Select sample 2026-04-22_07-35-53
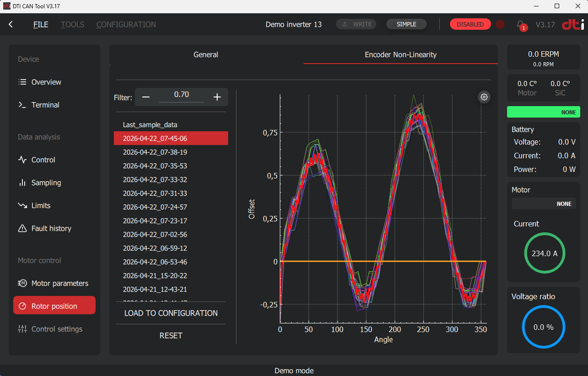 (171, 166)
